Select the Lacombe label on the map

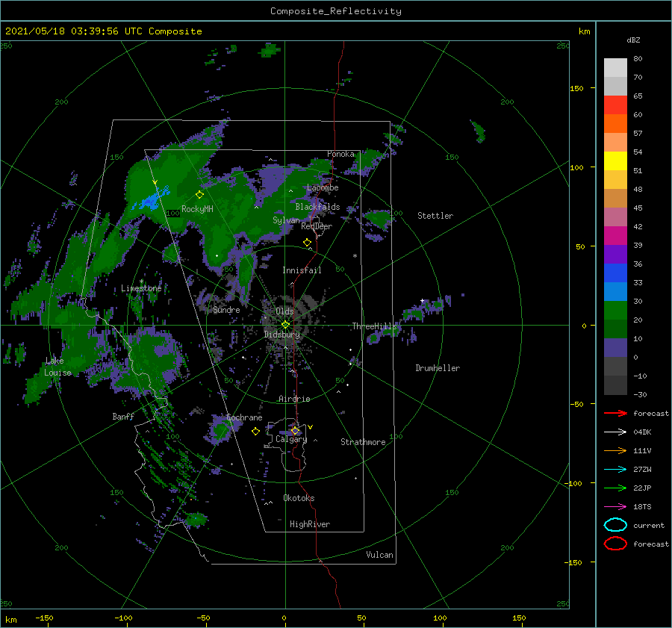coord(323,187)
